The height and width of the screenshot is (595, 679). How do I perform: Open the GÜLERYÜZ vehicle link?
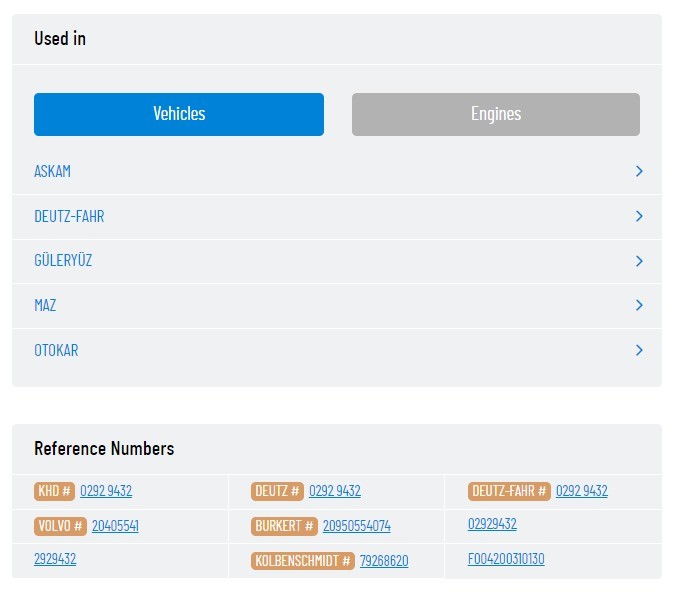pos(63,261)
